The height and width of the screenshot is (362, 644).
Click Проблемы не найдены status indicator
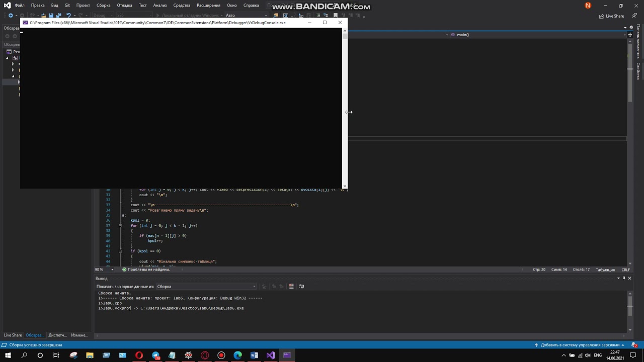tap(146, 269)
